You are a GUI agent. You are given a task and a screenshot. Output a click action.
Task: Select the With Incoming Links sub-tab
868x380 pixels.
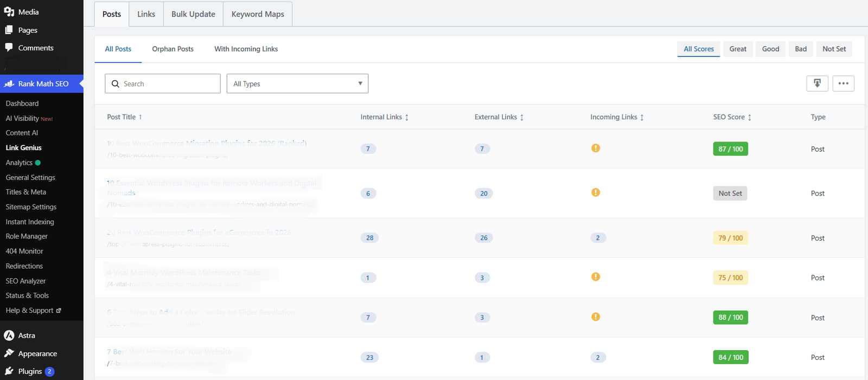[x=246, y=49]
